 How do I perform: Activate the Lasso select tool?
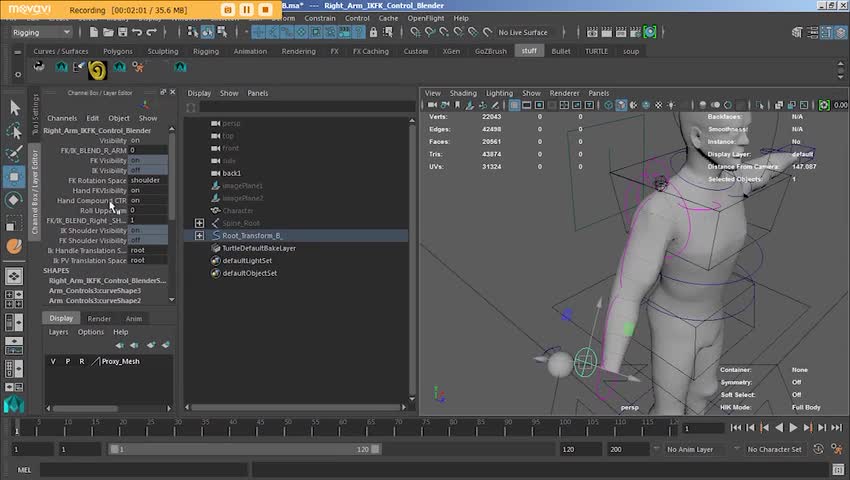[14, 131]
